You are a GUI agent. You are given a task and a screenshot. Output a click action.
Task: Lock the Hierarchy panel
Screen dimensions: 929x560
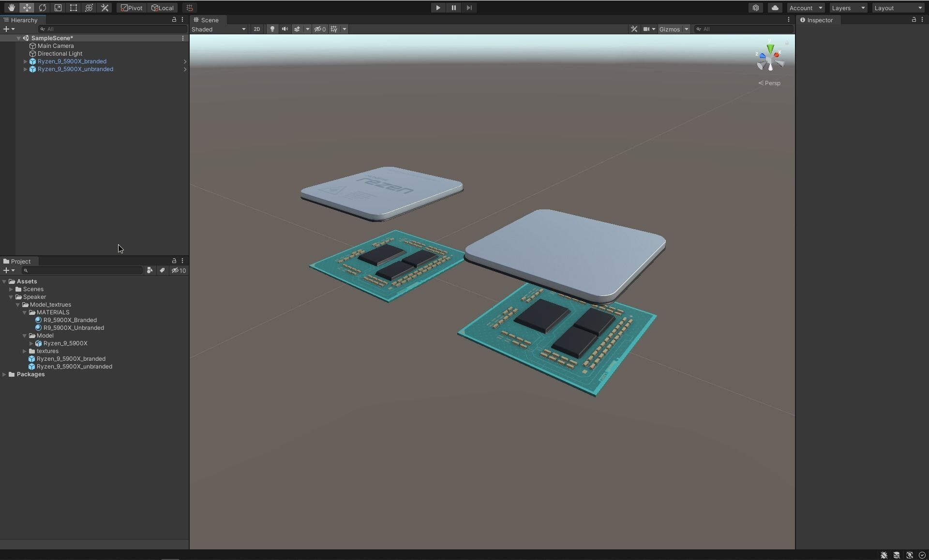(x=174, y=19)
